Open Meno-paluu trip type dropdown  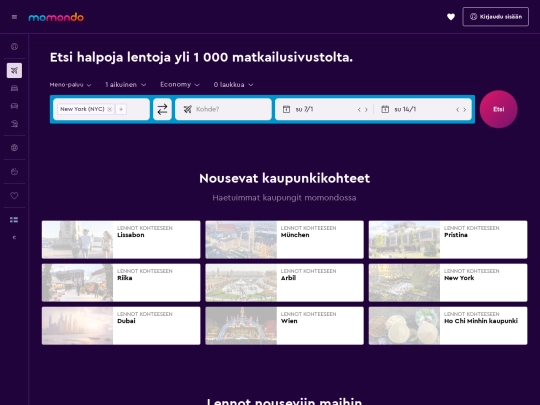click(70, 85)
